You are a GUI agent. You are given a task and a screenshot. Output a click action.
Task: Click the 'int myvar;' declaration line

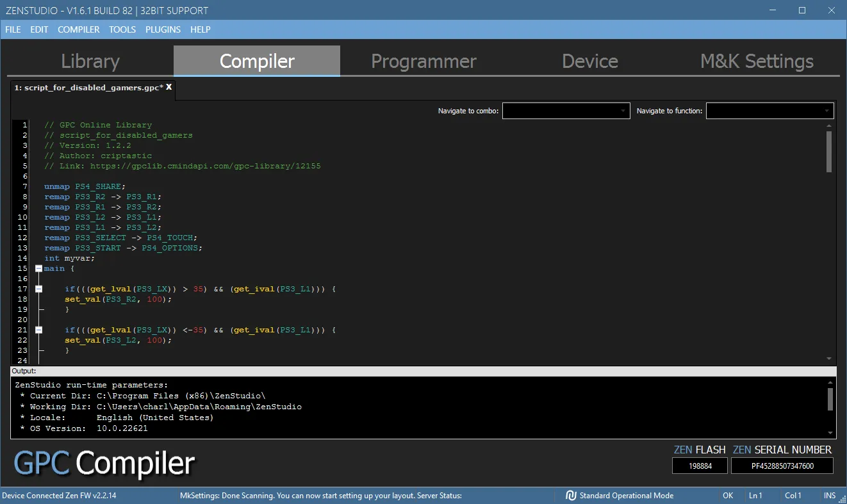tap(70, 258)
